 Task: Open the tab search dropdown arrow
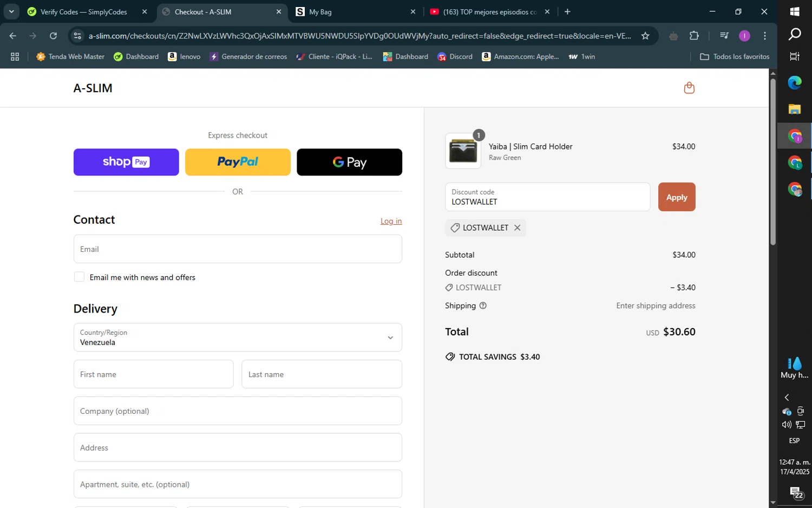11,11
